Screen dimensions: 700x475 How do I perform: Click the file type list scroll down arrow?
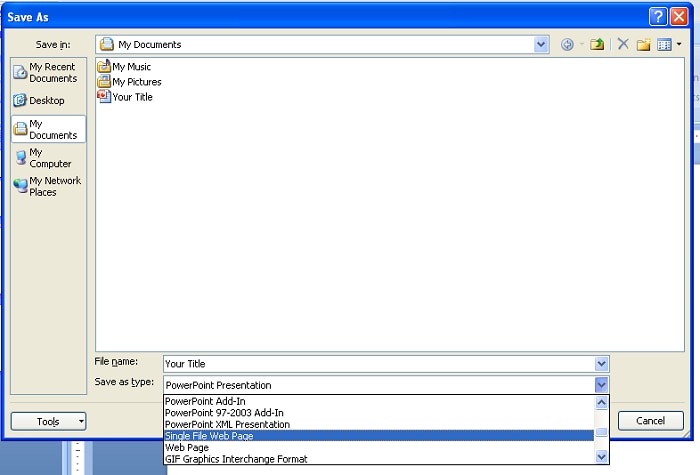(x=601, y=457)
